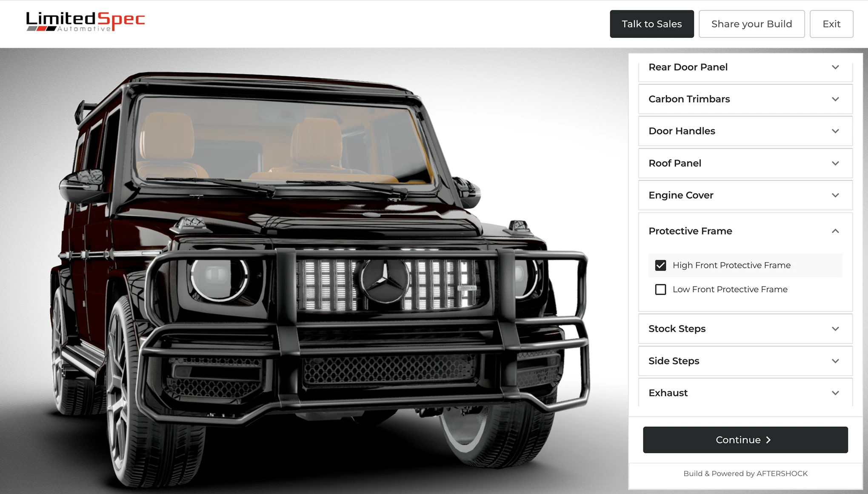Viewport: 868px width, 494px height.
Task: Open the Door Handles options
Action: pos(745,131)
